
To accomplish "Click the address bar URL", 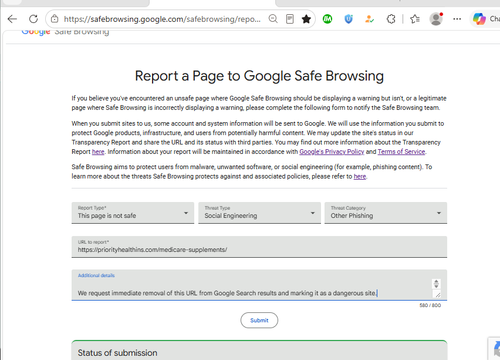I will click(162, 19).
